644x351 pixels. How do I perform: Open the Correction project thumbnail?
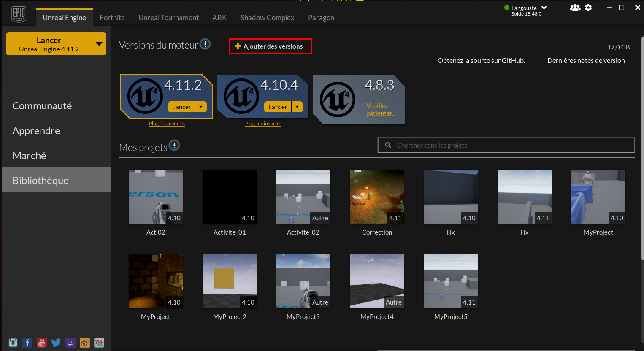pos(377,197)
